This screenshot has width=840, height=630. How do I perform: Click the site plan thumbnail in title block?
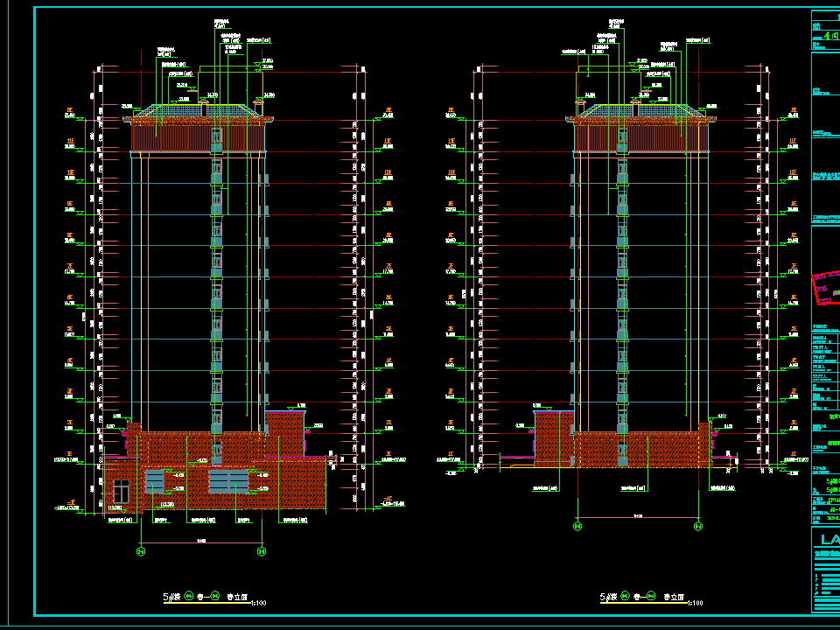[x=826, y=288]
